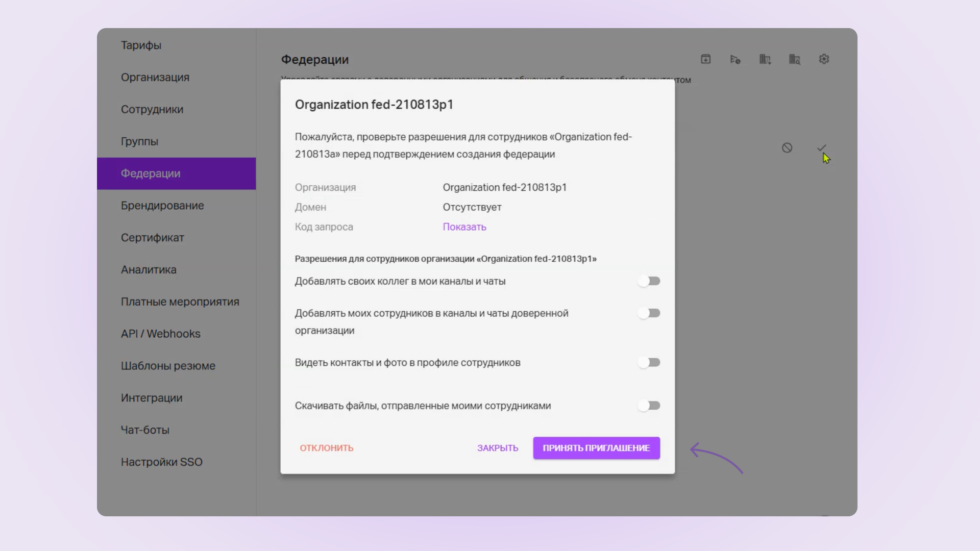Viewport: 980px width, 551px height.
Task: Click ЗАКРЫТЬ button in dialog
Action: tap(498, 448)
